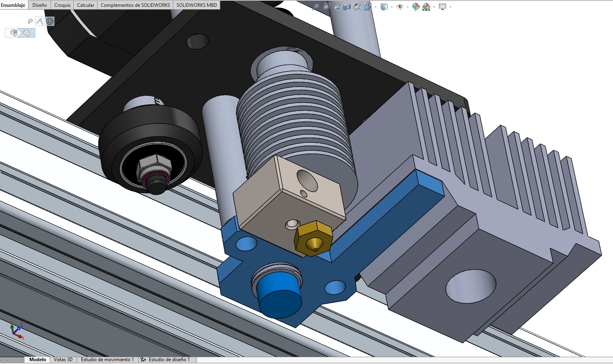Toggle the Hide/Show Items eye icon
This screenshot has height=364, width=613.
pos(400,7)
